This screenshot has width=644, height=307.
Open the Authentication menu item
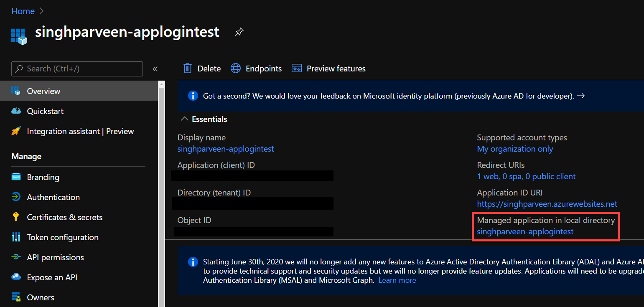(x=53, y=197)
